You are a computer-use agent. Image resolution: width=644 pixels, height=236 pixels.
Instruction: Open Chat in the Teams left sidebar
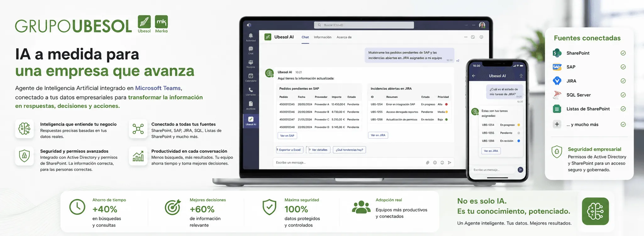[251, 51]
